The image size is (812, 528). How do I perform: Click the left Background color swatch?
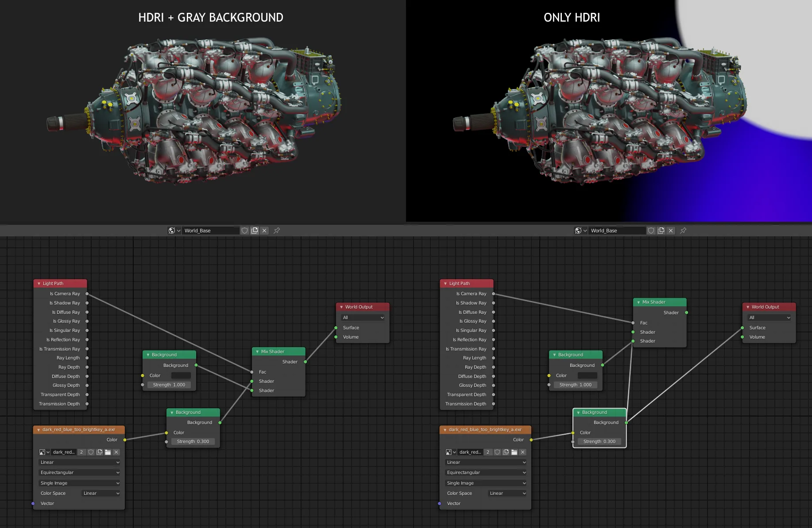pos(181,375)
